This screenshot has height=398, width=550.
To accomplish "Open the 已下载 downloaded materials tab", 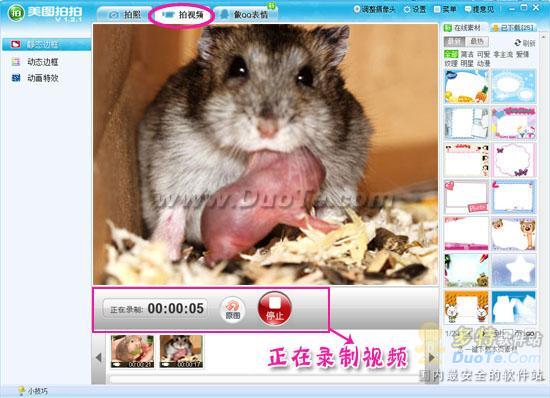I will (x=513, y=27).
